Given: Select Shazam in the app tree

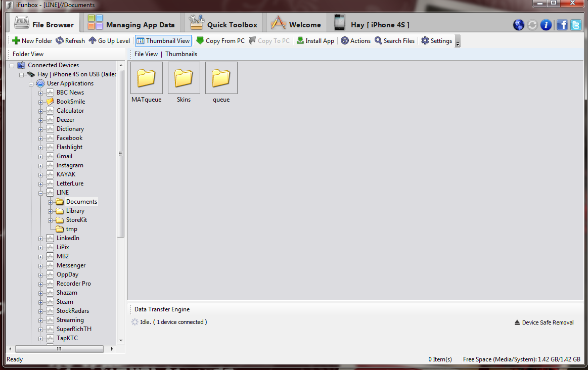Looking at the screenshot, I should click(67, 293).
